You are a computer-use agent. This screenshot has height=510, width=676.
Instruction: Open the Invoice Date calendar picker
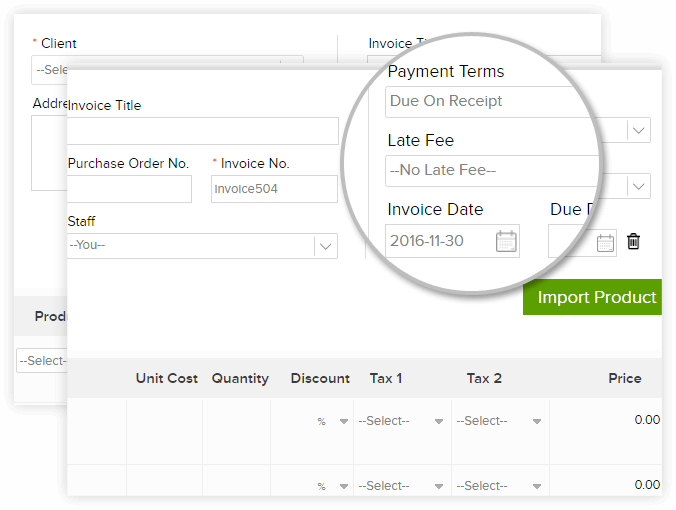click(506, 241)
